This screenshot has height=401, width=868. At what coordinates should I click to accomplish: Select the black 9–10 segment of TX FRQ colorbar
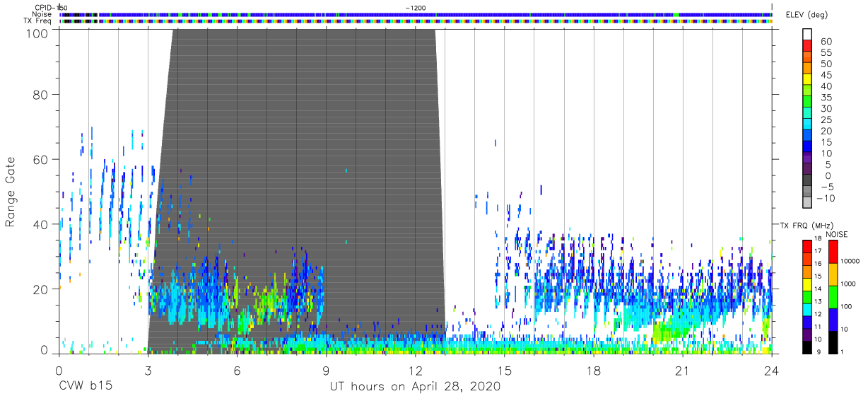(x=807, y=346)
